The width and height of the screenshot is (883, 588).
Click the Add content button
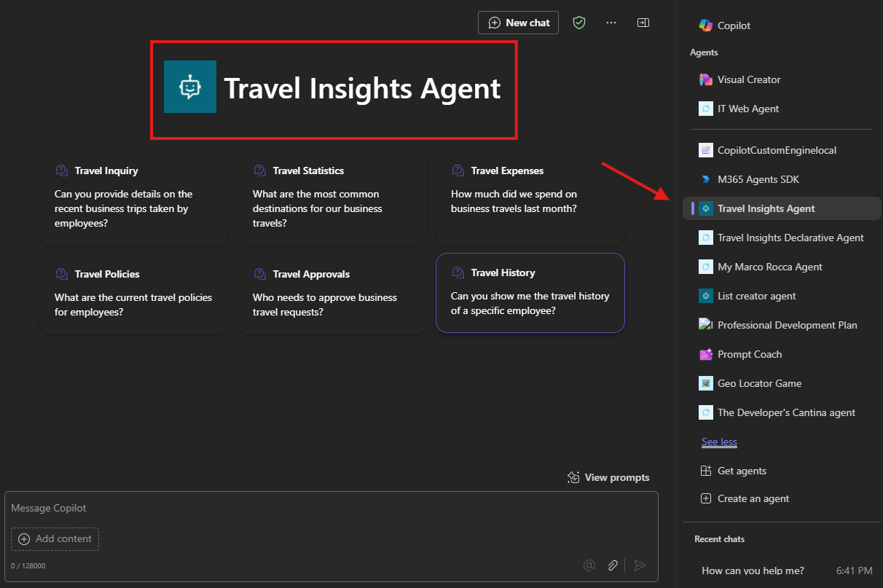[55, 539]
